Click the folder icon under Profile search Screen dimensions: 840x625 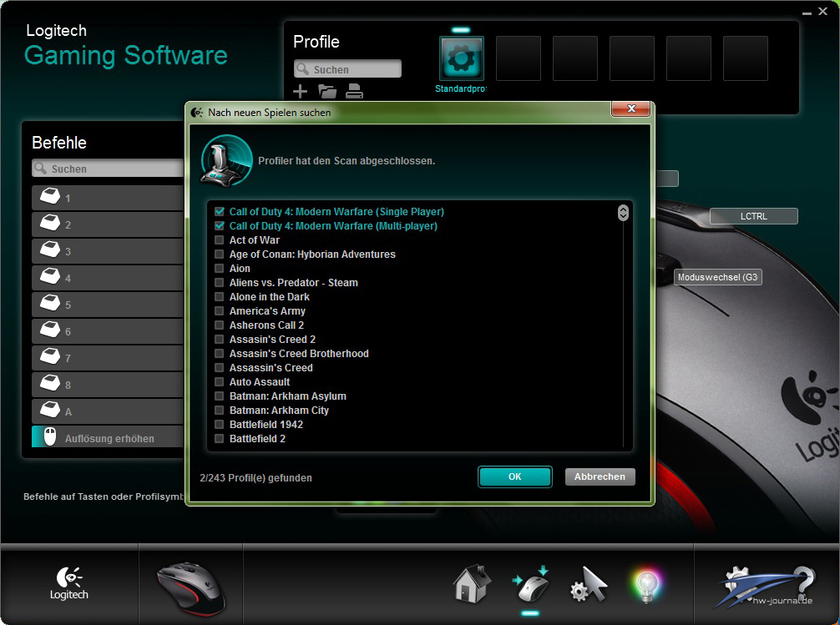pos(327,92)
